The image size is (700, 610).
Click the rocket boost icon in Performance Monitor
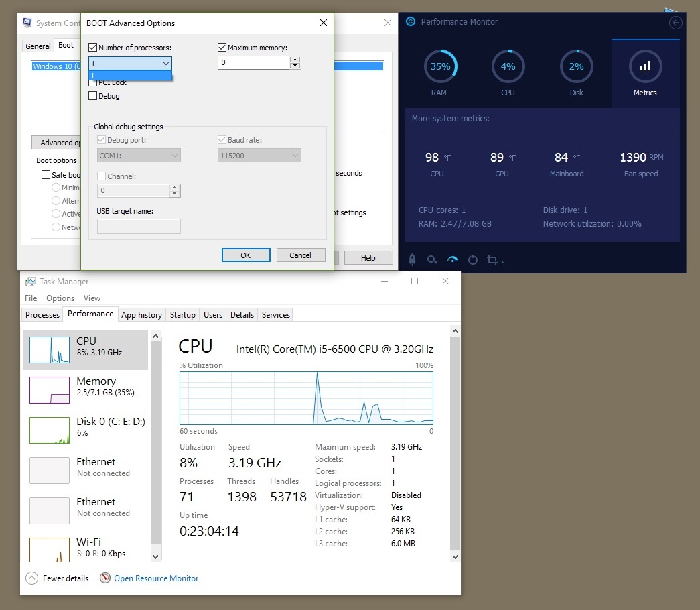pos(413,259)
